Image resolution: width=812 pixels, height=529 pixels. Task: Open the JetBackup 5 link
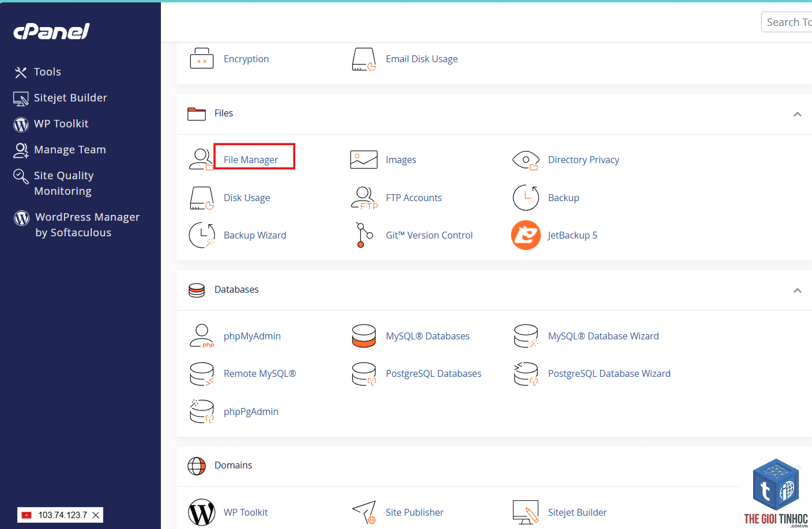573,235
